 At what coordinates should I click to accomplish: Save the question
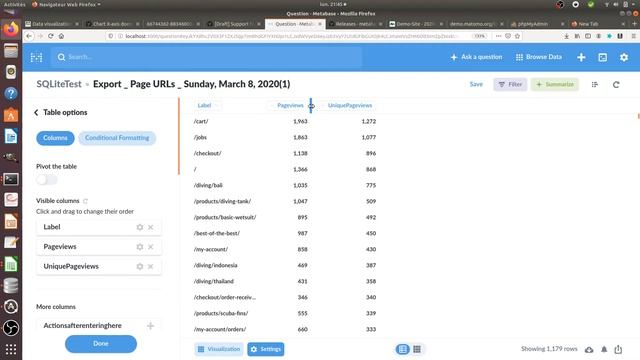(476, 84)
